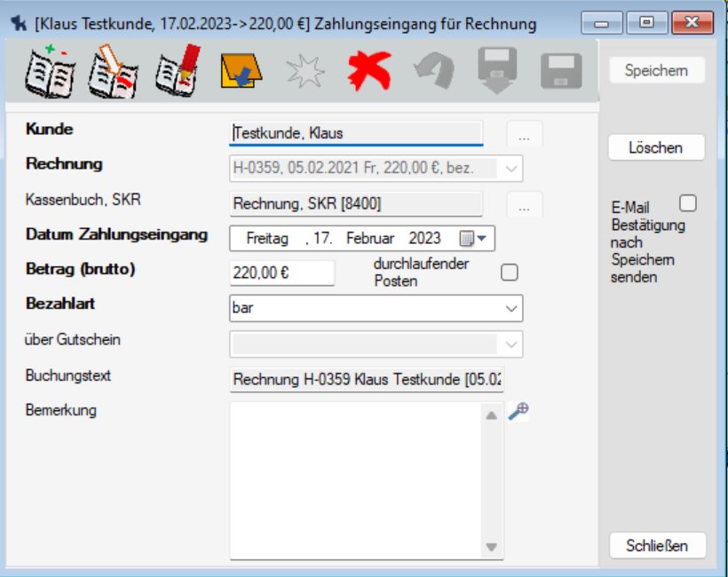Viewport: 728px width, 577px height.
Task: Expand the über Gutschein dropdown
Action: point(511,344)
